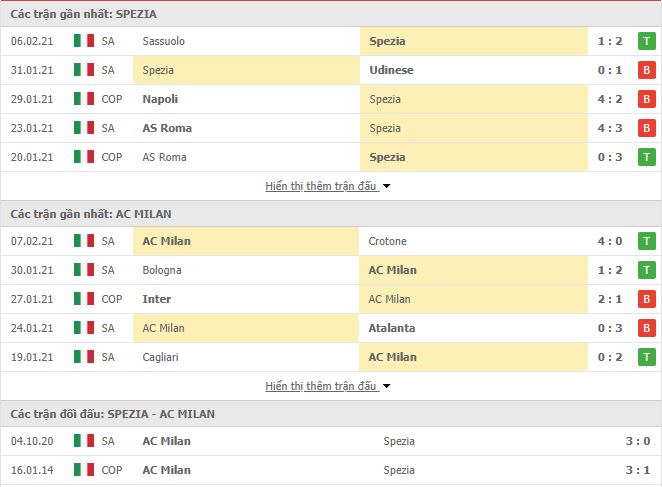Click date 27.01.21
The height and width of the screenshot is (487, 662).
[32, 299]
